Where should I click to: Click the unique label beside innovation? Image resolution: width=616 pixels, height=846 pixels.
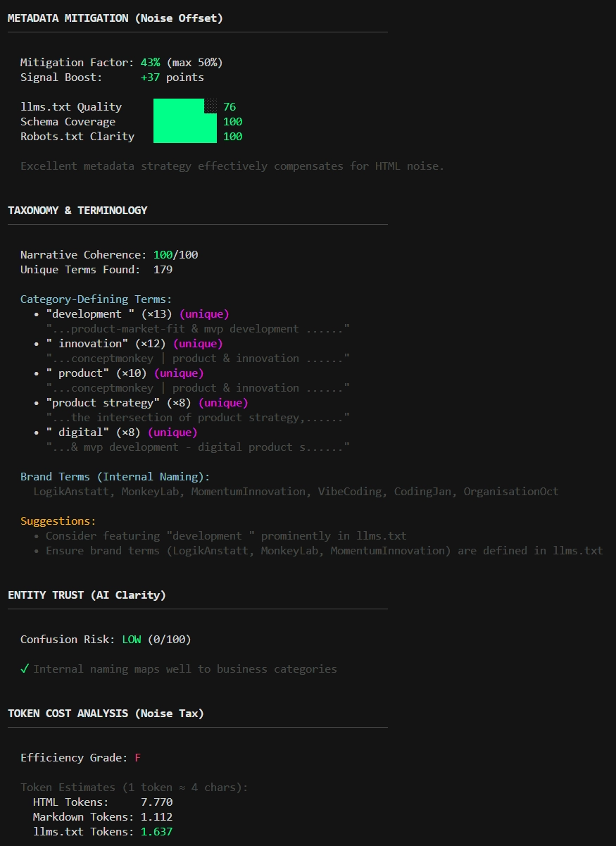coord(198,343)
